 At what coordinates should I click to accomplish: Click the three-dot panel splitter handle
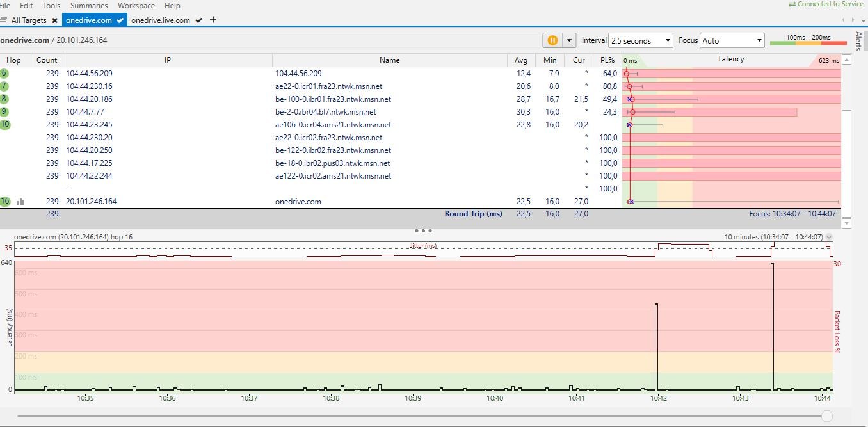coord(423,230)
